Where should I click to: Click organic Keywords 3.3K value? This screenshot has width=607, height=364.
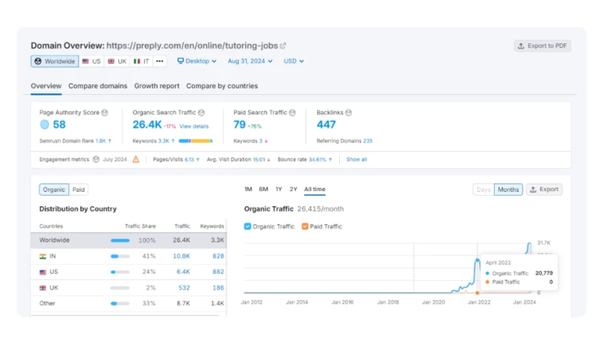(164, 141)
